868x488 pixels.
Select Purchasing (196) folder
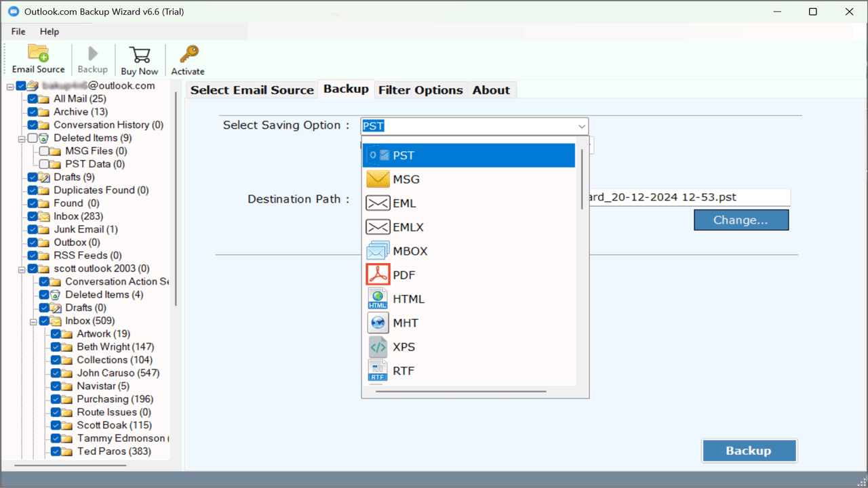(x=115, y=399)
